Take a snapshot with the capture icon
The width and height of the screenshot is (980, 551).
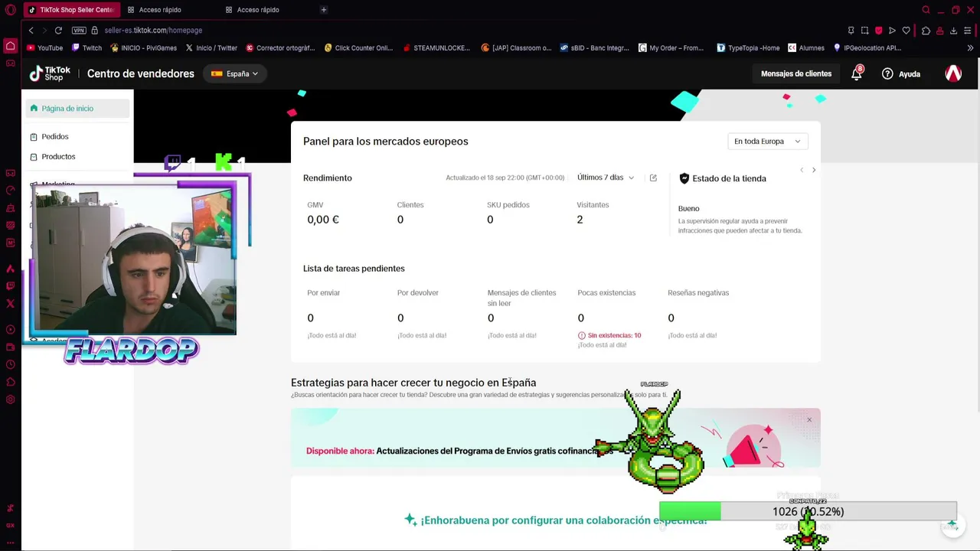point(864,30)
